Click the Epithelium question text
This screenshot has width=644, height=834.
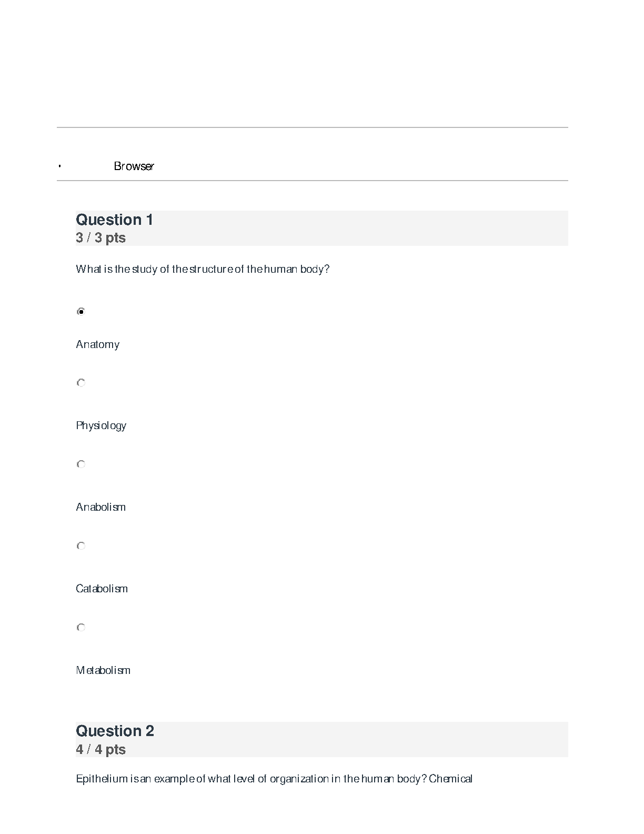coord(251,779)
